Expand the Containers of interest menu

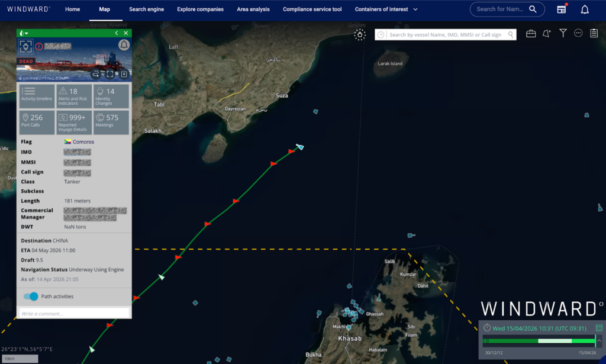point(385,9)
